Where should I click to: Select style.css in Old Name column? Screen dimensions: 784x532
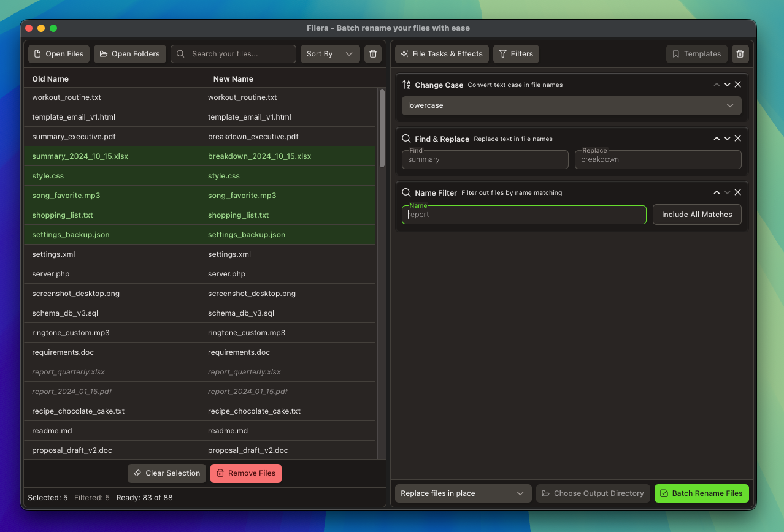click(48, 176)
